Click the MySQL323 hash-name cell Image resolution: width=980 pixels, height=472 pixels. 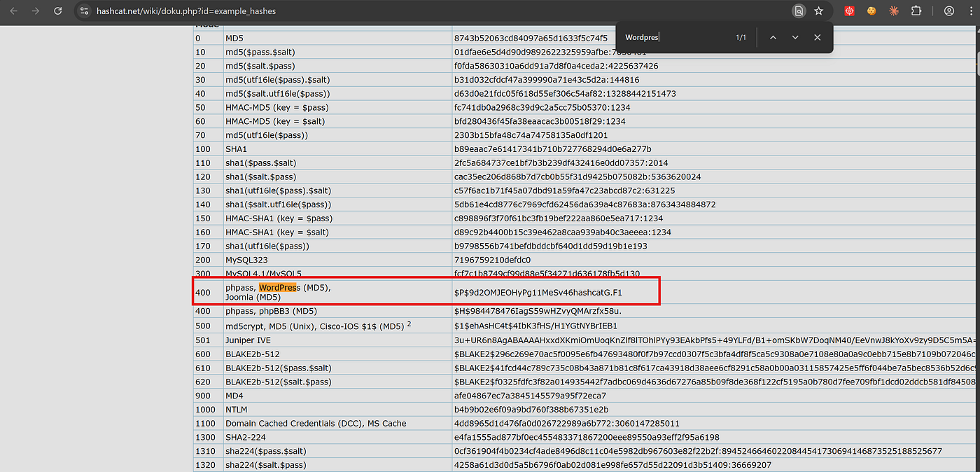tap(337, 260)
